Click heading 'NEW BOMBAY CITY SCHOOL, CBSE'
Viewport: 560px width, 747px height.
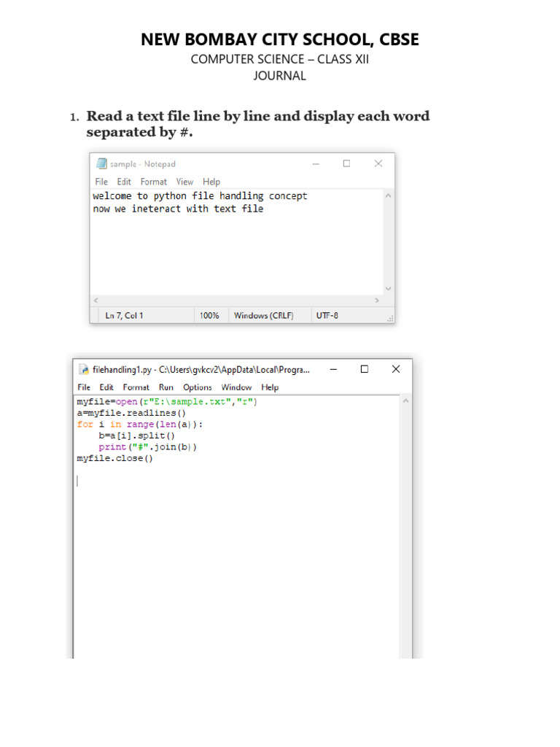point(280,39)
